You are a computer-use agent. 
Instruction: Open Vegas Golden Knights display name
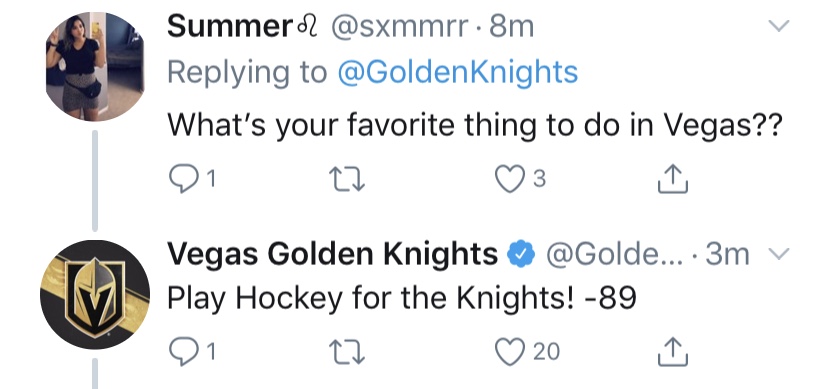coord(332,255)
